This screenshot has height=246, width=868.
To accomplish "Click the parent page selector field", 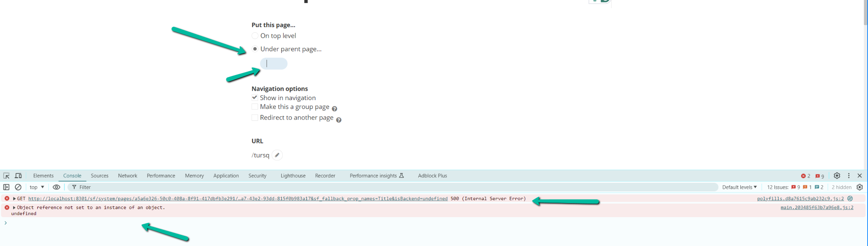I will pyautogui.click(x=274, y=64).
